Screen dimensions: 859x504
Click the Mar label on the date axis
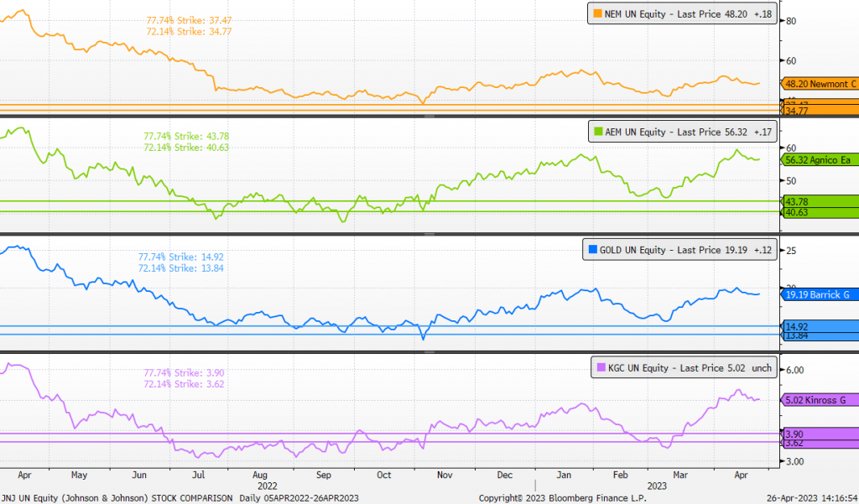click(x=681, y=475)
